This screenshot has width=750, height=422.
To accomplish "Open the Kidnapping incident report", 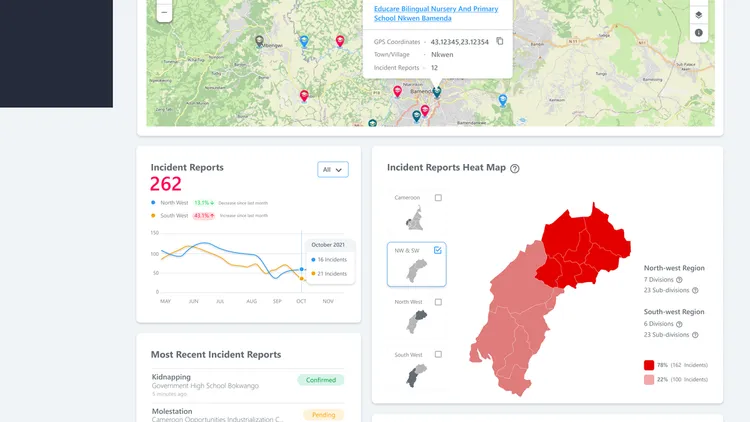I will [248, 385].
